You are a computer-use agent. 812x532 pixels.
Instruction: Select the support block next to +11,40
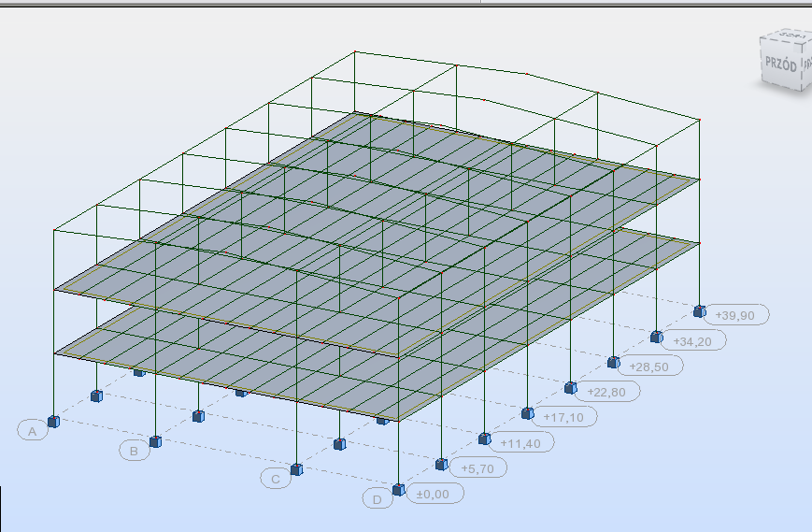click(484, 439)
